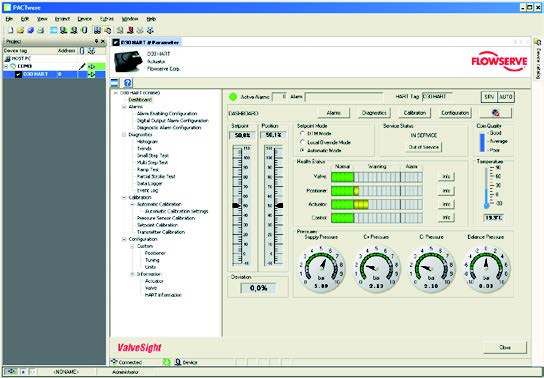Image resolution: width=544 pixels, height=378 pixels.
Task: Click the Device catalog side tab
Action: [x=538, y=58]
